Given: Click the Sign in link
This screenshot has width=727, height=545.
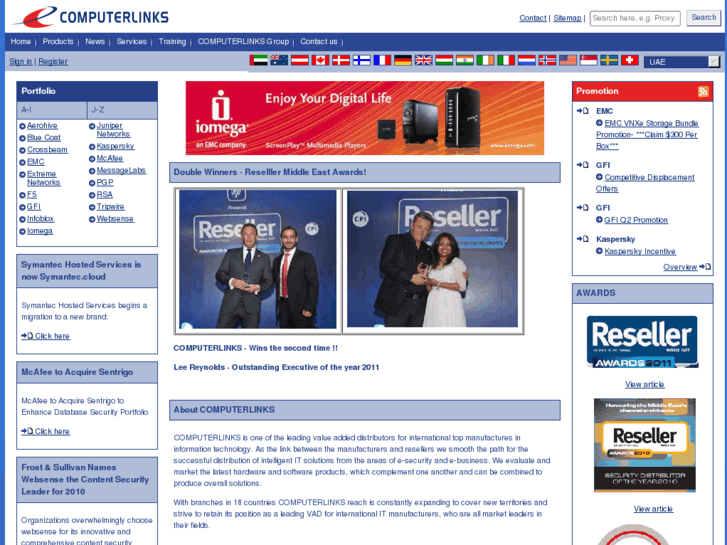Looking at the screenshot, I should [20, 62].
